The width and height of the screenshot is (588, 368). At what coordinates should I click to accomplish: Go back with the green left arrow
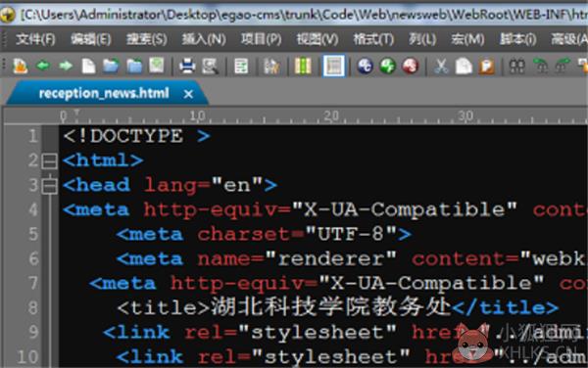click(x=43, y=67)
